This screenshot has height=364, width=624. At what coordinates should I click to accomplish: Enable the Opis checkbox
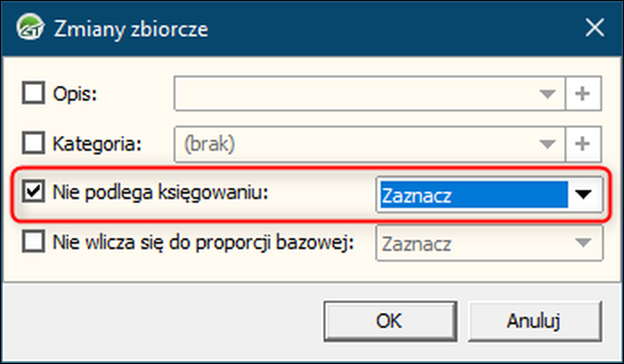[34, 93]
